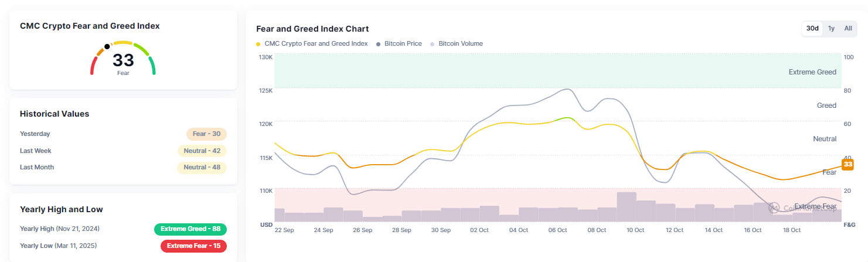Switch chart range to 1y
868x262 pixels.
(832, 29)
